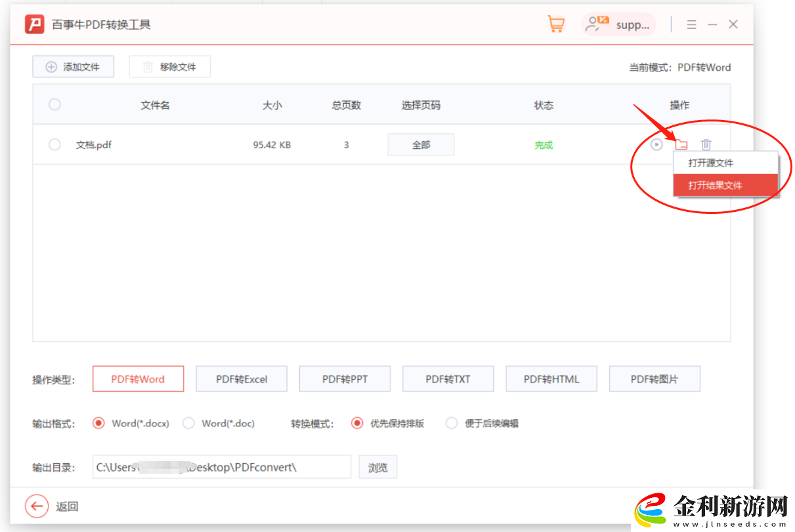Open the folder icon for 文档.pdf
Viewport: 795px width, 532px height.
tap(681, 144)
